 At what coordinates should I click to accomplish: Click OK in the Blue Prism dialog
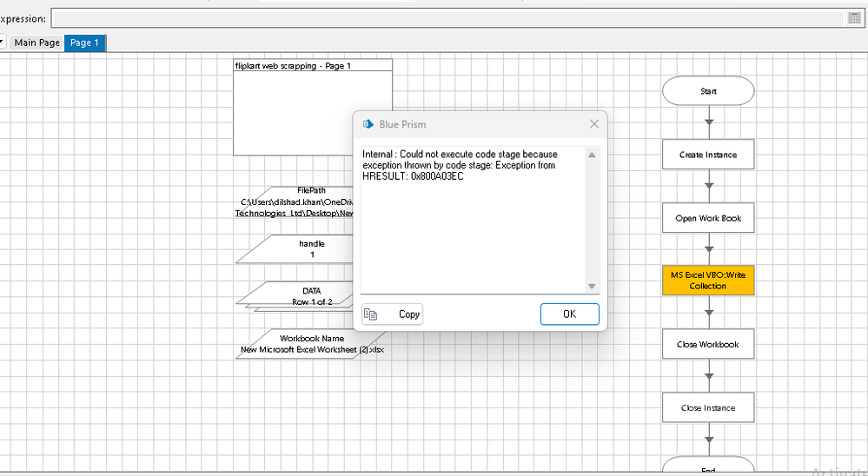tap(569, 314)
